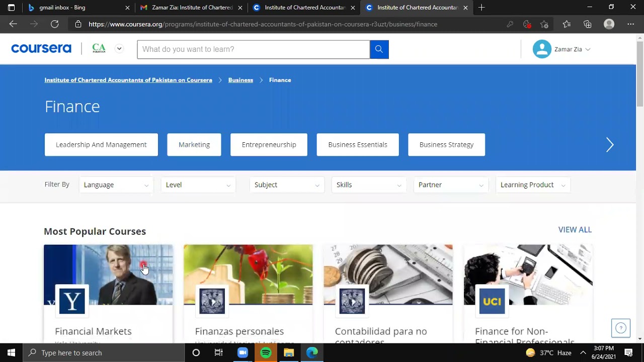Open the Windows Start menu

[x=11, y=352]
